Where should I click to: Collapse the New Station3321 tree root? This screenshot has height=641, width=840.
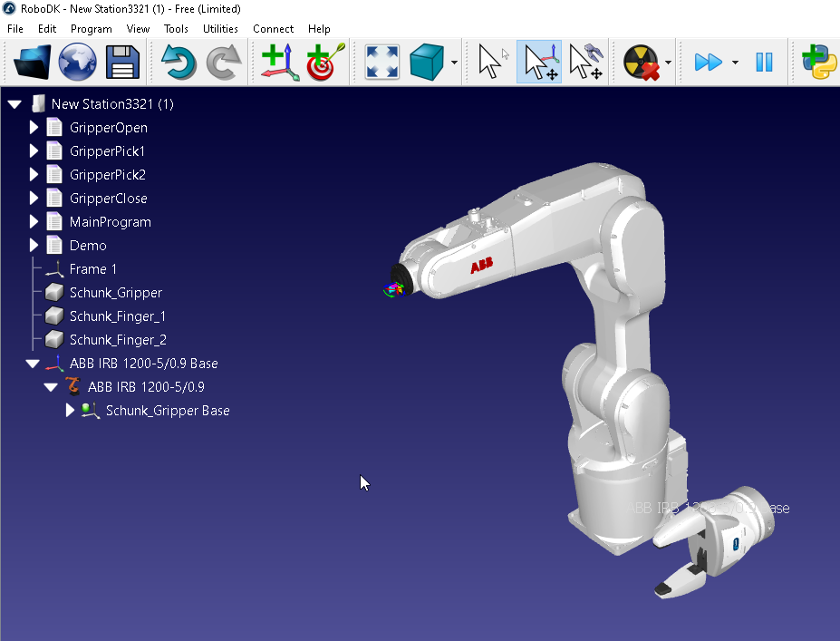tap(15, 104)
